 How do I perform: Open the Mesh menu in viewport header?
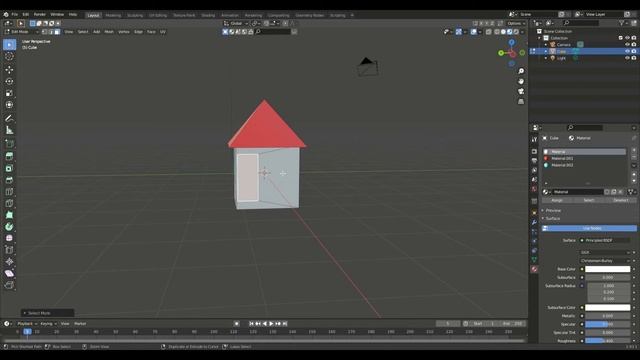point(109,31)
